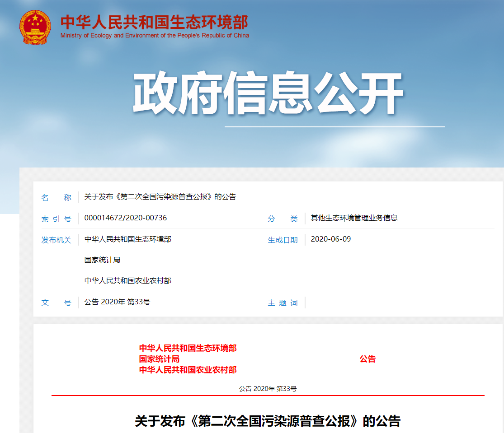Select the 名称 field label

[56, 197]
